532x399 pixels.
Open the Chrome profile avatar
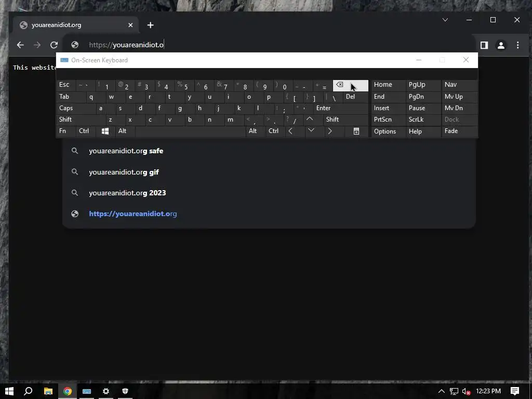click(501, 45)
